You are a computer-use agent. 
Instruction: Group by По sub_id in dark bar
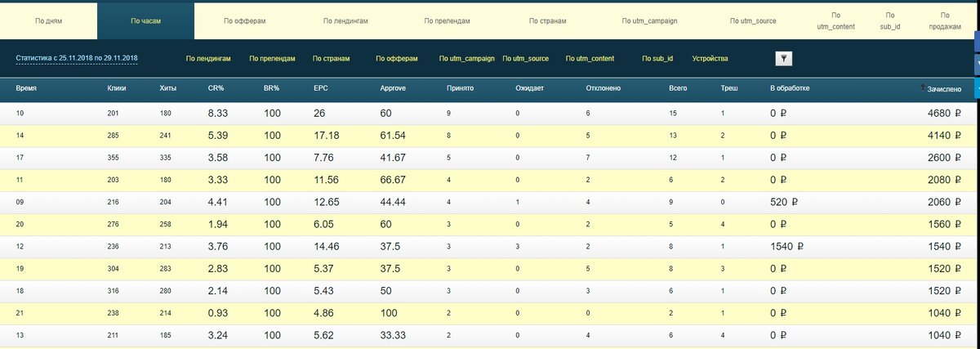(x=657, y=59)
